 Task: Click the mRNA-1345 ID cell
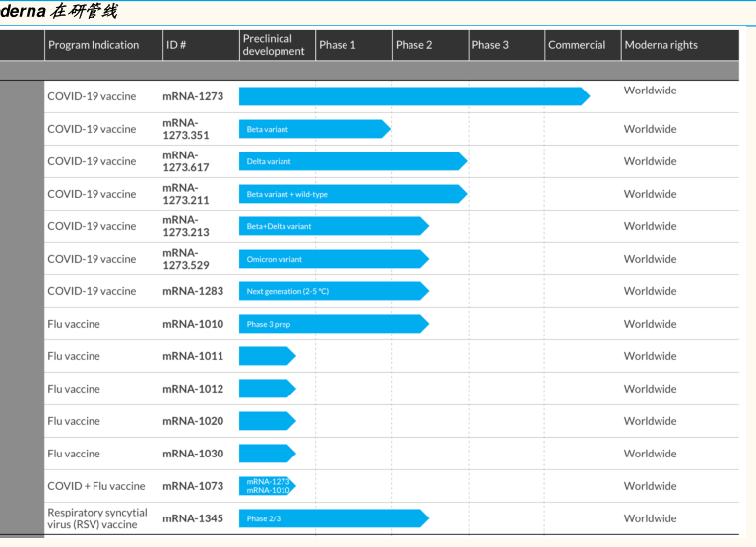coord(193,518)
